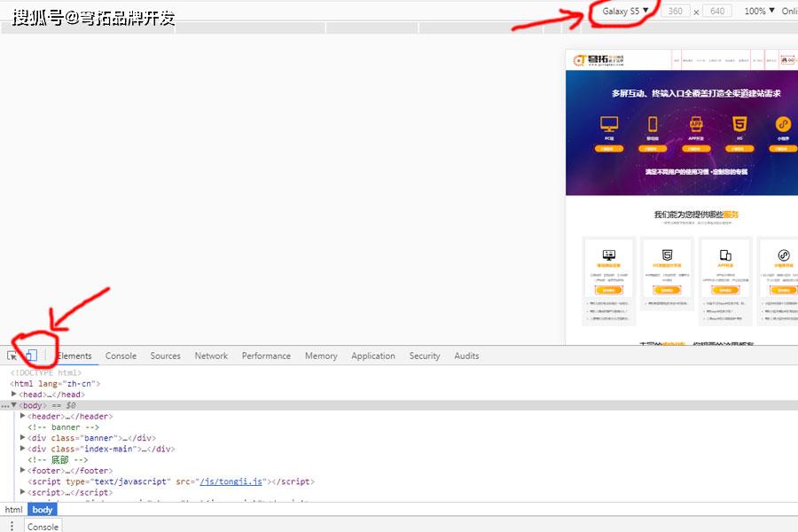
Task: Click the second service card HTML5 icon
Action: click(x=667, y=255)
